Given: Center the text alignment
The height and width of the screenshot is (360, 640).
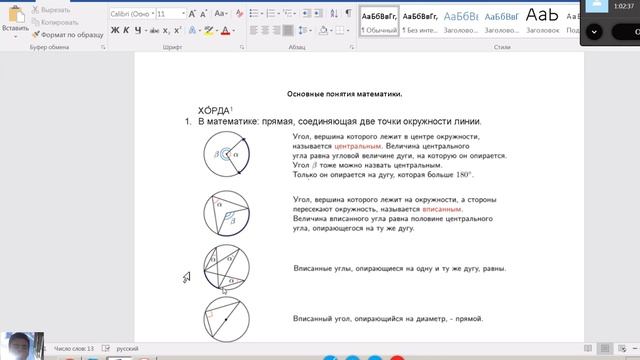Looking at the screenshot, I should coord(265,30).
